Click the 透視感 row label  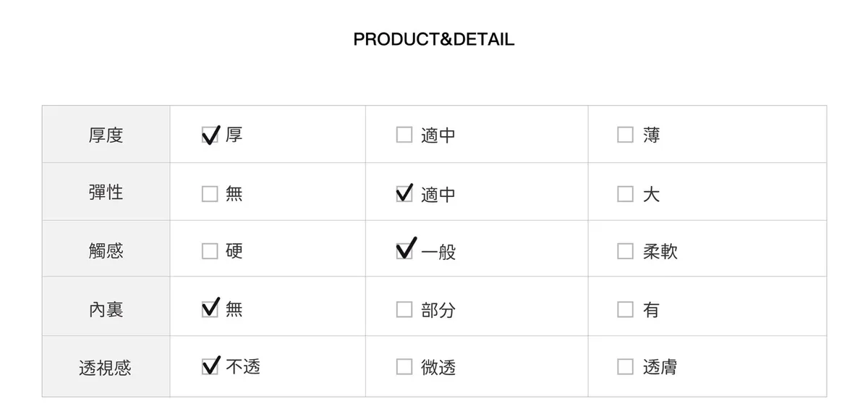pyautogui.click(x=106, y=368)
